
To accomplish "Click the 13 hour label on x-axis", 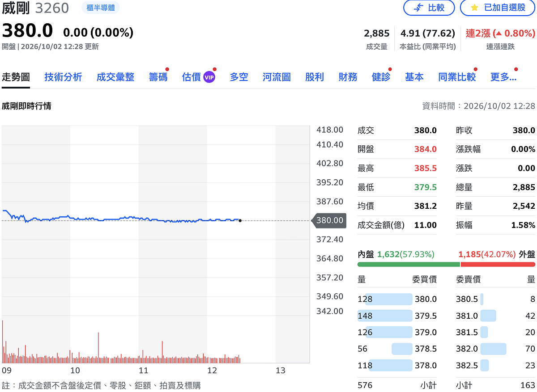I will 280,371.
